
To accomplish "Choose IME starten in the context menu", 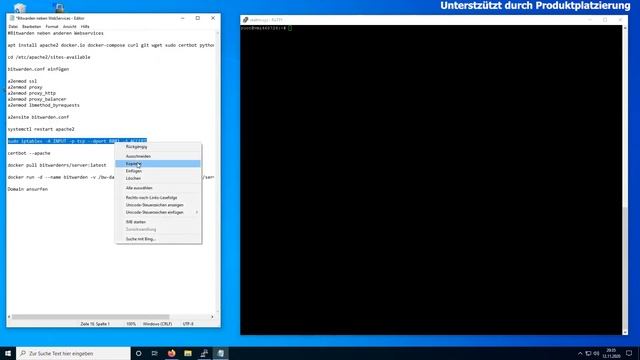I will (158, 222).
